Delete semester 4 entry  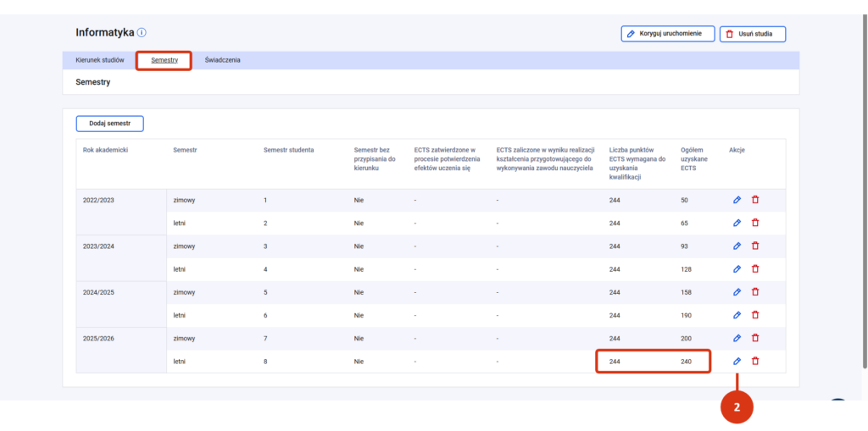tap(755, 269)
